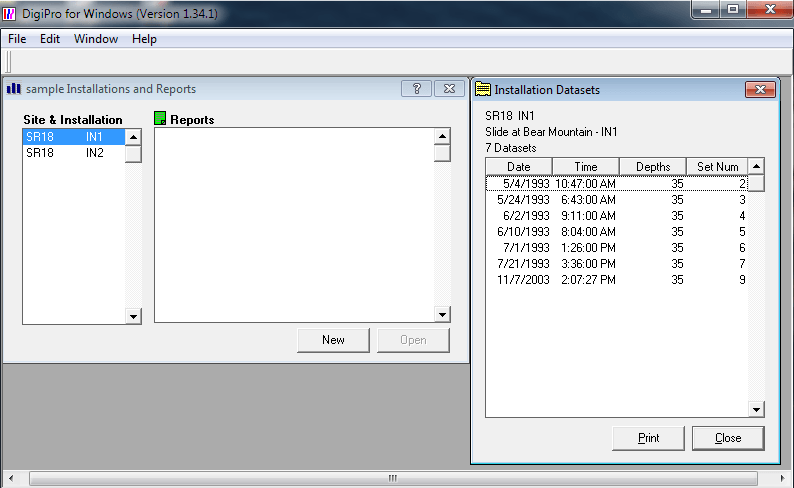Maximize the DigiPro main window

pyautogui.click(x=733, y=10)
